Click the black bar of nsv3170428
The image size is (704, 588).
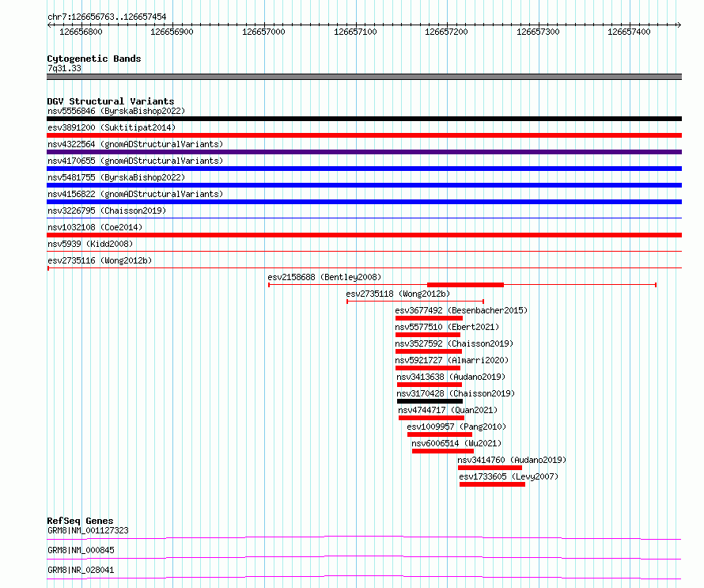click(x=430, y=401)
